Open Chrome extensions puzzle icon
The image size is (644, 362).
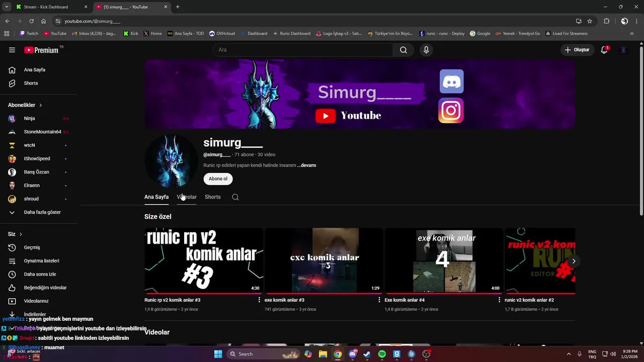coord(607,21)
